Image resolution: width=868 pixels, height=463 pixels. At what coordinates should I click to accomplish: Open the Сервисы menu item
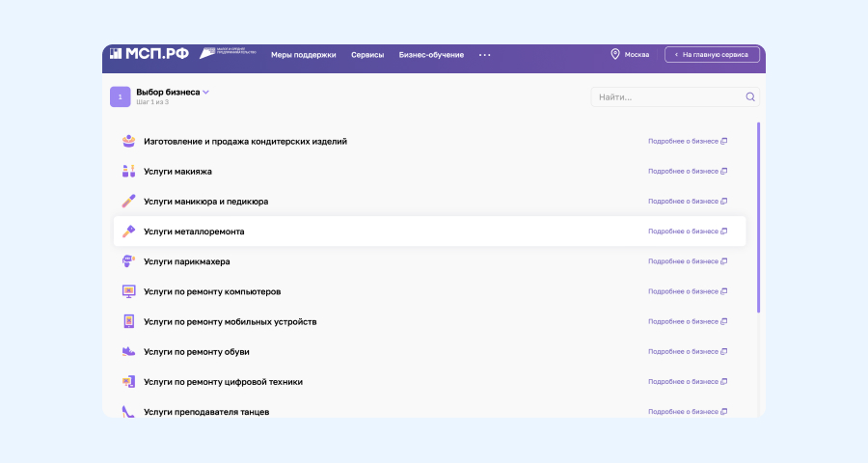(367, 55)
